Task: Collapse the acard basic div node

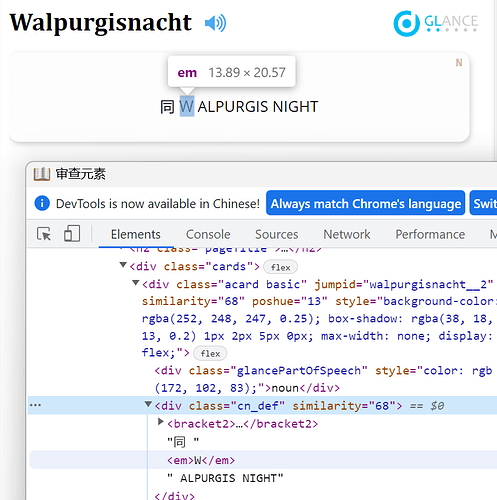Action: pyautogui.click(x=135, y=283)
